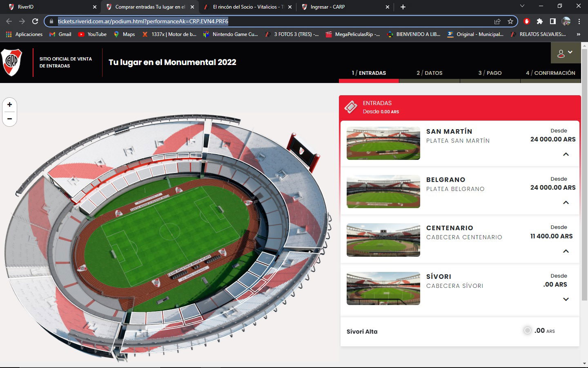Share this page from address bar

pos(497,21)
